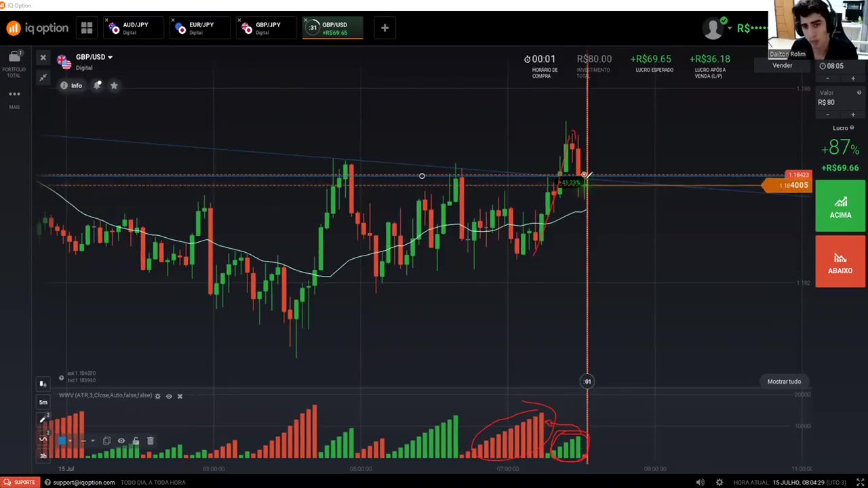
Task: Click the orange 1.184005 price label
Action: (x=787, y=185)
